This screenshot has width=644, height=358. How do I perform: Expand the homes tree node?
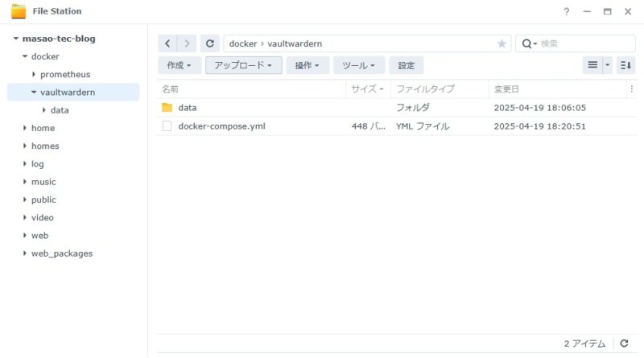click(25, 146)
